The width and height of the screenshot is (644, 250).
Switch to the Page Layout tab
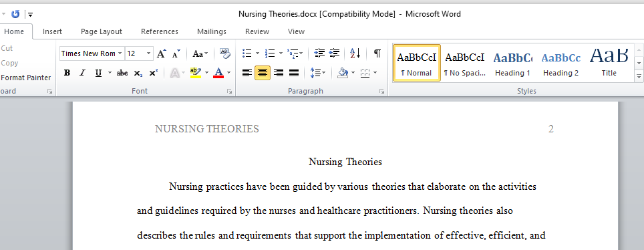pyautogui.click(x=102, y=31)
